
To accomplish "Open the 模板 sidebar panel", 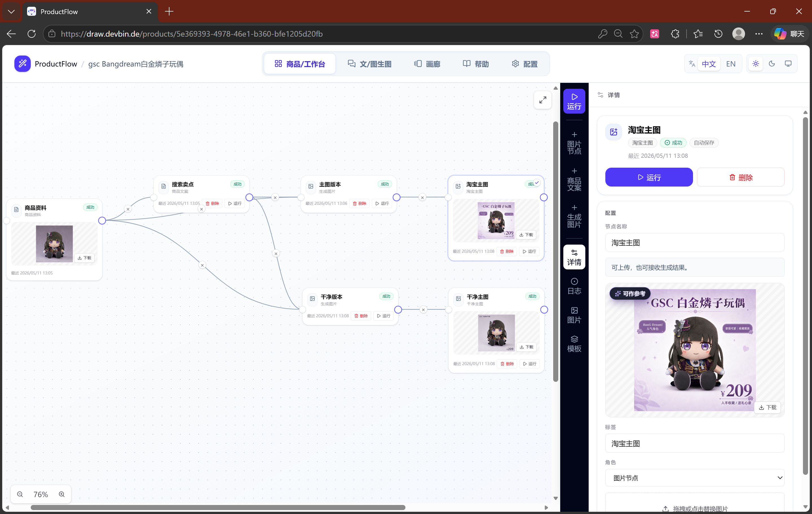I will click(x=574, y=344).
